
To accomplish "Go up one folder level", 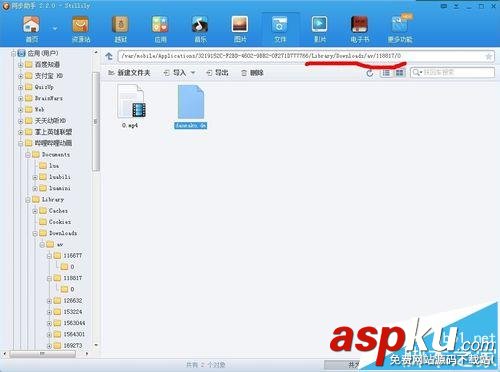I will 109,56.
